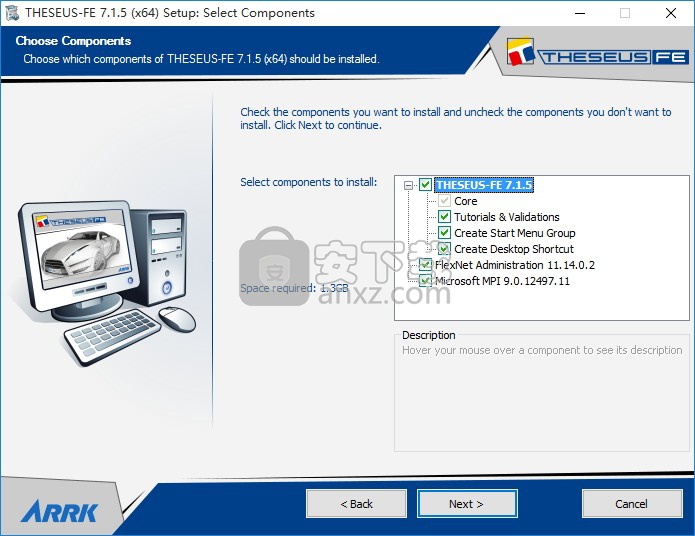This screenshot has height=536, width=695.
Task: Click the Select components to install label
Action: pyautogui.click(x=308, y=182)
